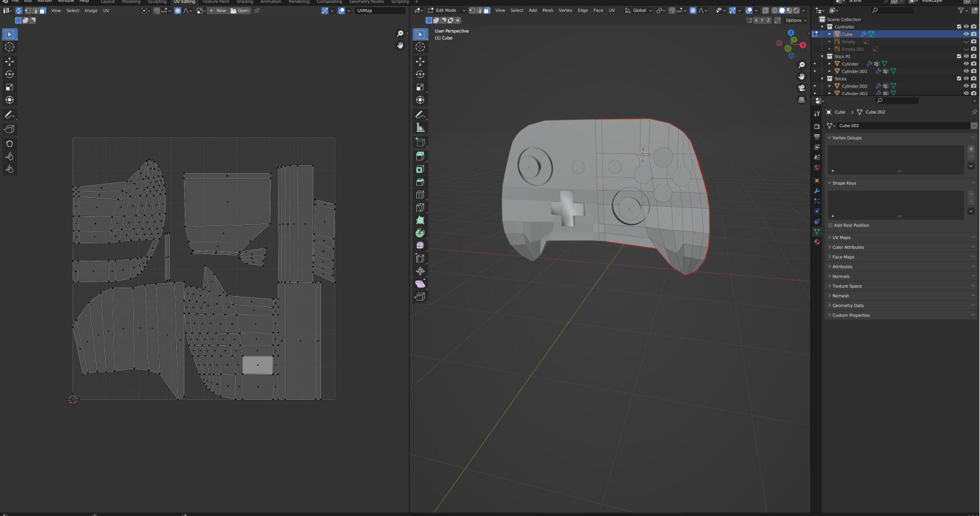
Task: Open the Edit Mode dropdown
Action: [446, 10]
